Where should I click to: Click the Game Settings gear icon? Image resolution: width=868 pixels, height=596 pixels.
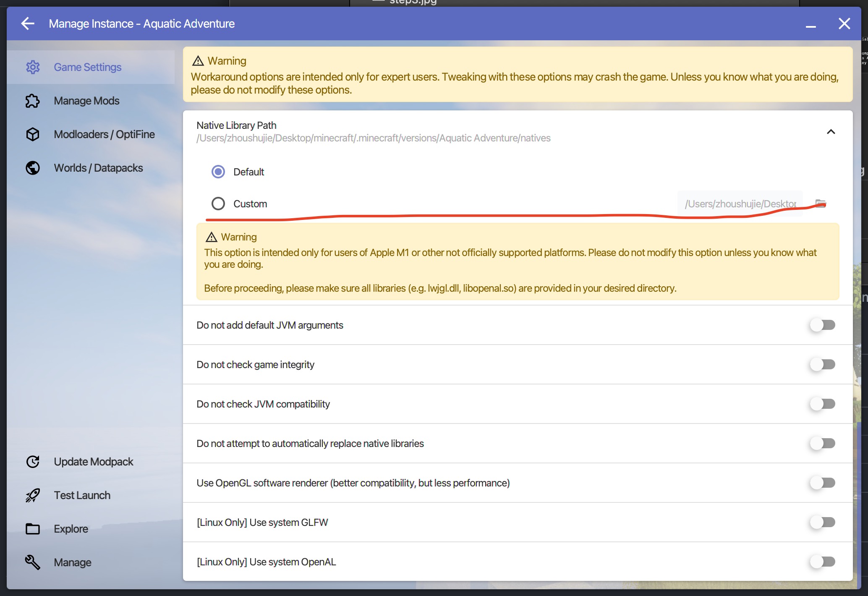(33, 67)
